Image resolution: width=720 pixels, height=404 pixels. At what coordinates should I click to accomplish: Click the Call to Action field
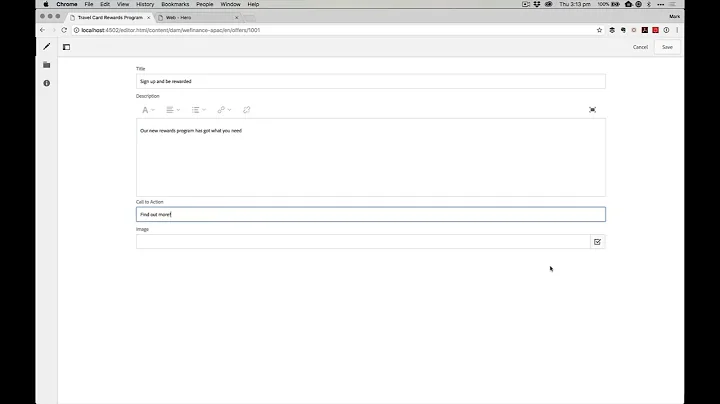371,214
